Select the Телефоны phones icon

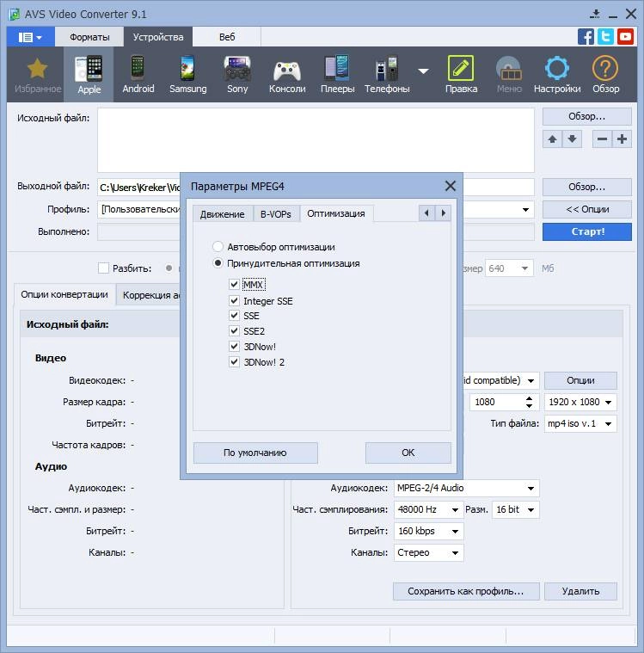coord(387,75)
